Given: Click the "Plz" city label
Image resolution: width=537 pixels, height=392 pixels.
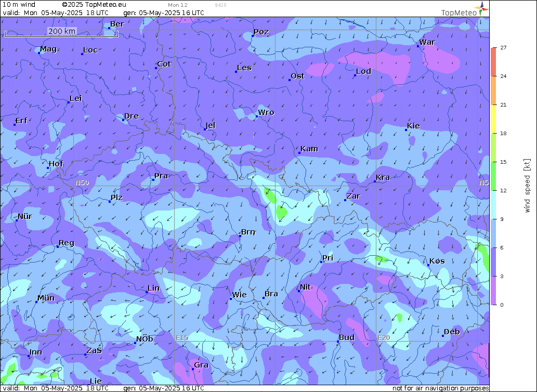Looking at the screenshot, I should [117, 198].
